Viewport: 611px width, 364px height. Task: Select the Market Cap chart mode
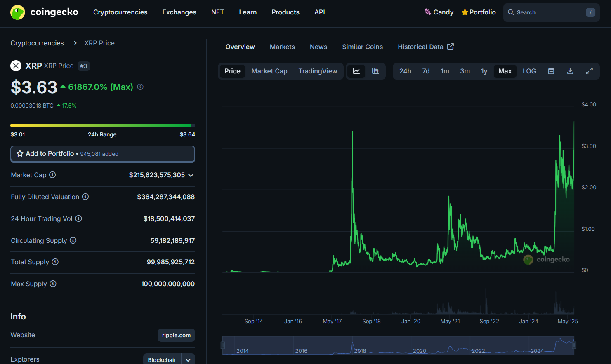click(269, 71)
